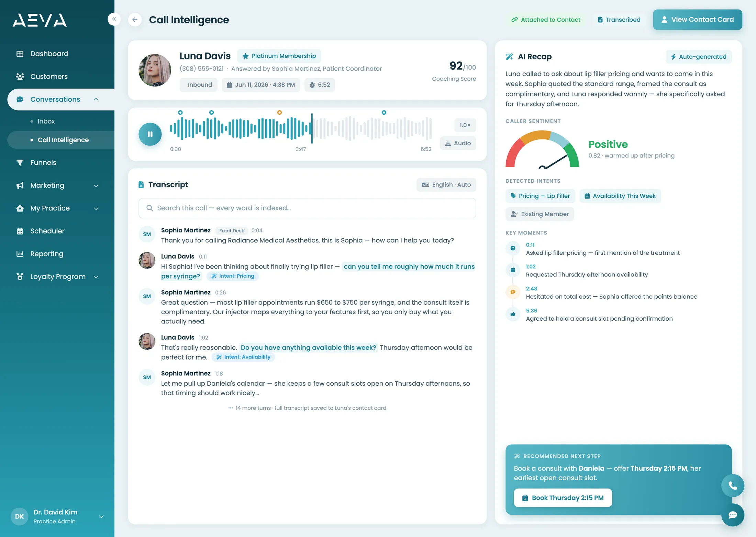This screenshot has width=756, height=537.
Task: Click the Intent: Availability tag
Action: [243, 357]
